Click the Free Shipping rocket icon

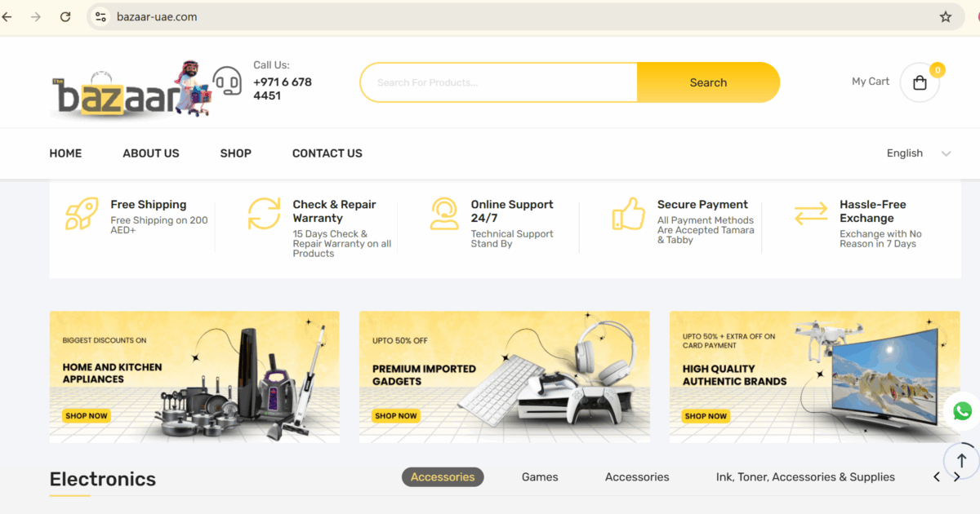82,214
